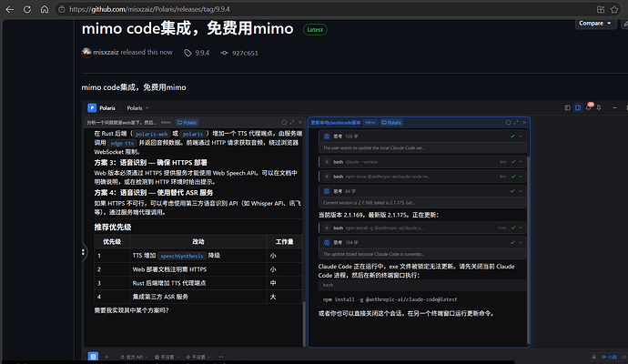Image resolution: width=628 pixels, height=364 pixels.
Task: Expand the 思考 184 字 thinking block
Action: [422, 242]
